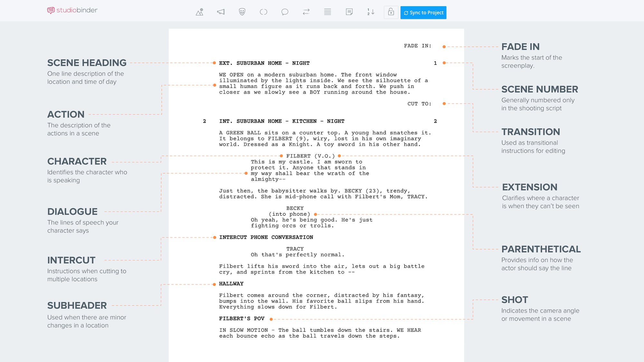
Task: Click scene number 1 in script
Action: point(435,62)
